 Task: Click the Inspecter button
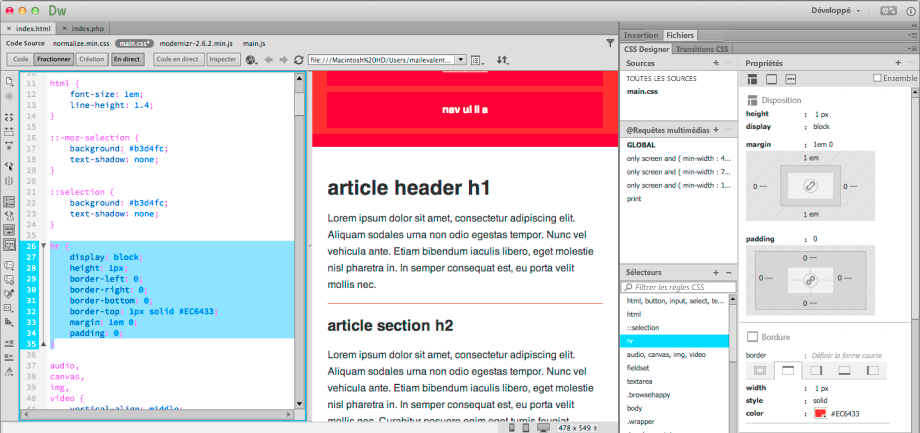pyautogui.click(x=223, y=59)
